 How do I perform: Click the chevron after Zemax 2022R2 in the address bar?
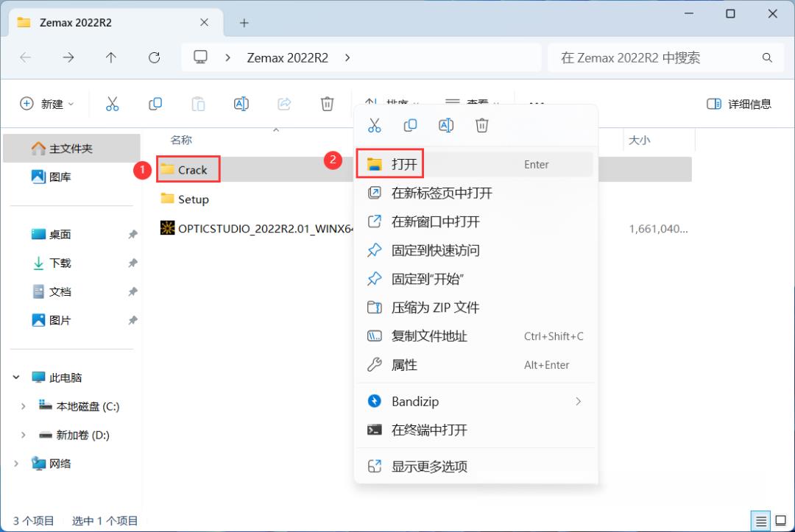tap(347, 57)
